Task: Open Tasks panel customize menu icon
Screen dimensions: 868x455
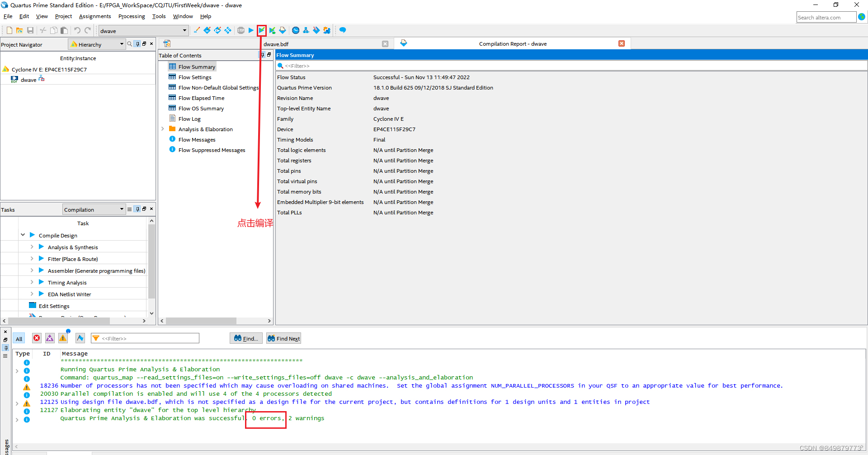Action: click(130, 209)
